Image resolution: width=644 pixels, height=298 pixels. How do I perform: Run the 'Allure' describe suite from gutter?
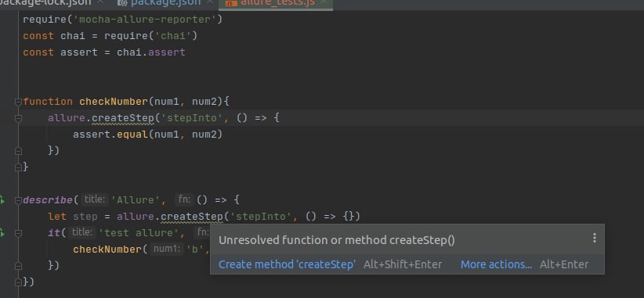tap(2, 200)
